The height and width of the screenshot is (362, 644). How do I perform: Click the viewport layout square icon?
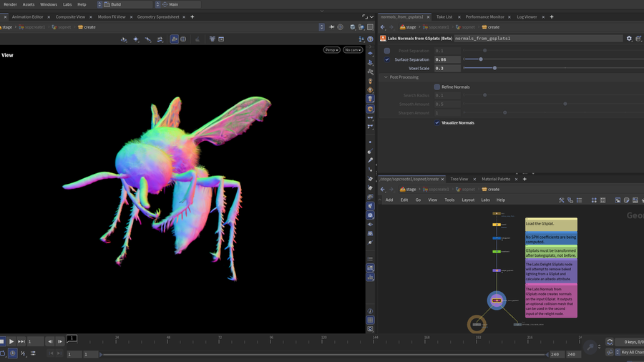point(370,27)
